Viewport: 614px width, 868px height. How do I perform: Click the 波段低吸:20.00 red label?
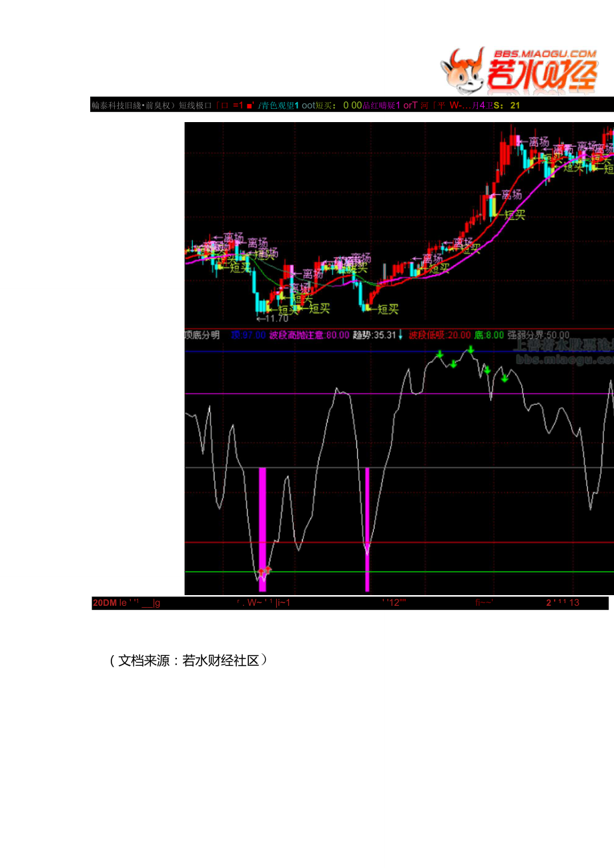[440, 335]
